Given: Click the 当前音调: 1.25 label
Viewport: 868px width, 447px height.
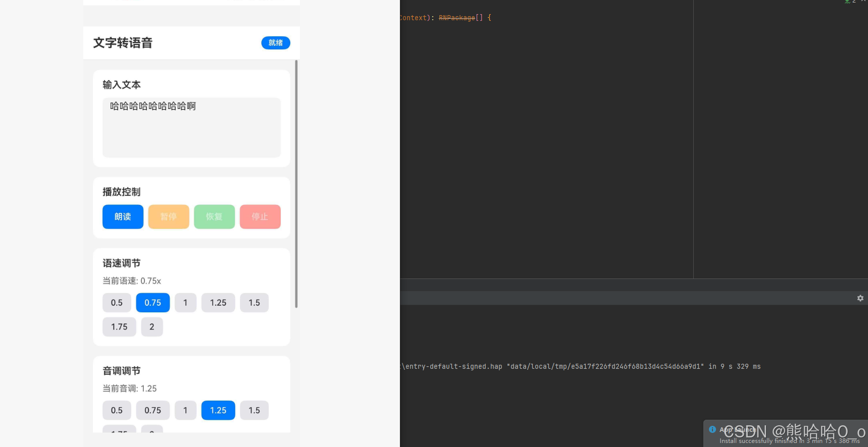Looking at the screenshot, I should 130,388.
